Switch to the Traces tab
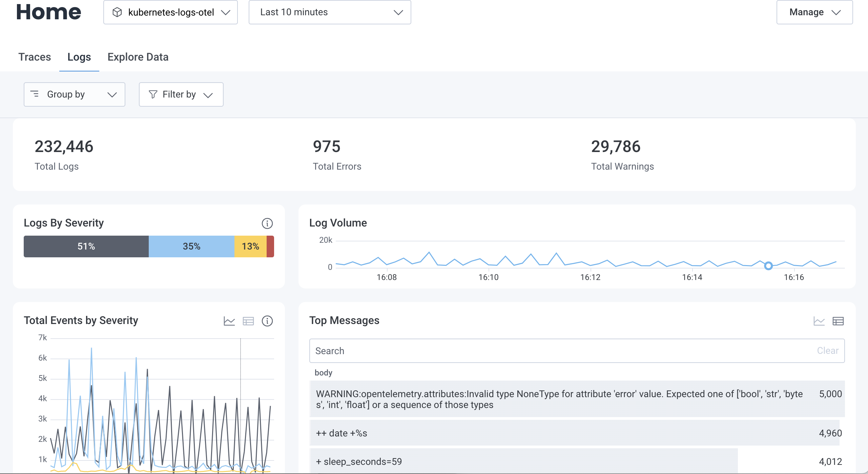The height and width of the screenshot is (474, 868). [x=35, y=57]
